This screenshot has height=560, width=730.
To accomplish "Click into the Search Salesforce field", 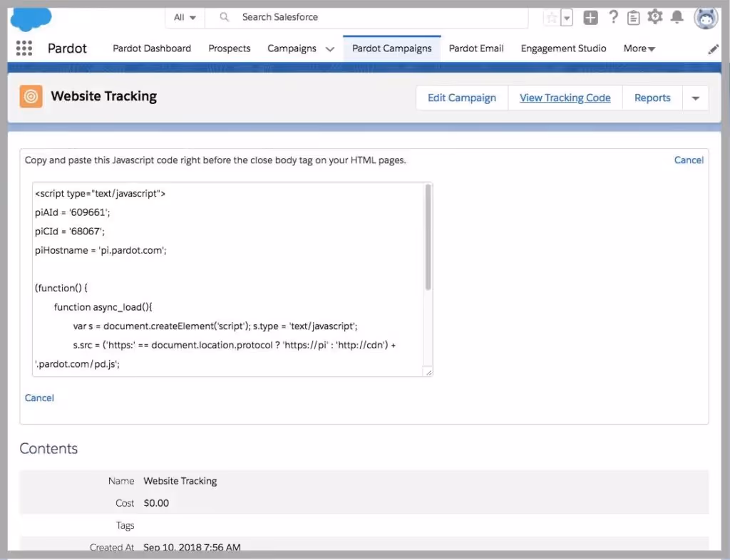I will pos(366,17).
